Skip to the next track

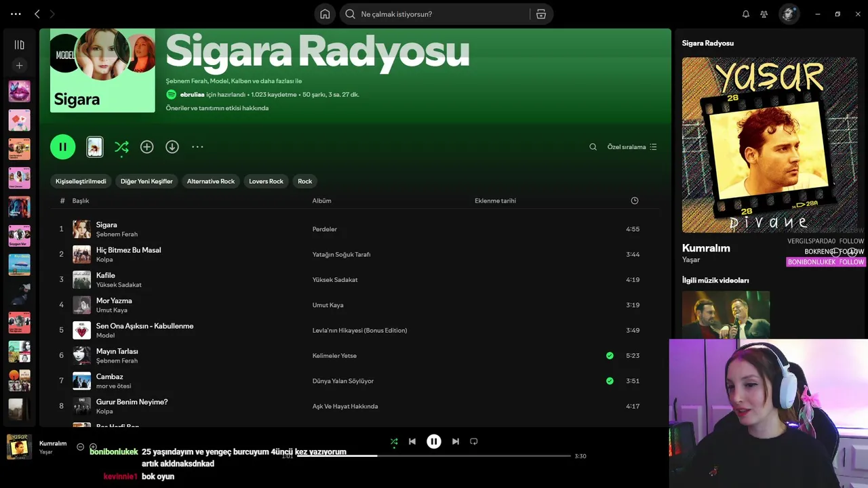click(x=456, y=441)
